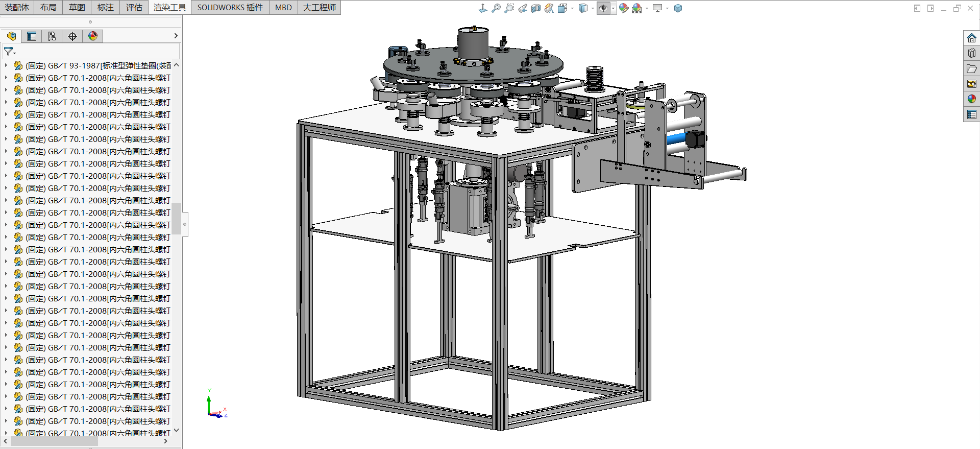Image resolution: width=980 pixels, height=449 pixels.
Task: Open the 草图 ribbon tab
Action: [77, 7]
